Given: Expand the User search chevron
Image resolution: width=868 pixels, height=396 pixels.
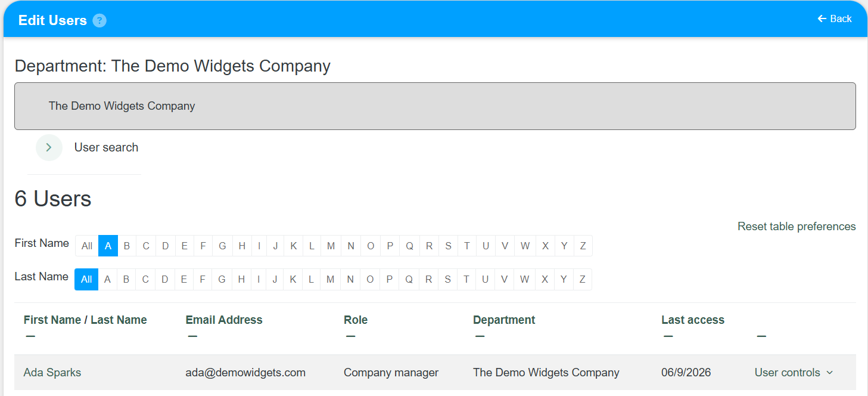Looking at the screenshot, I should [49, 147].
